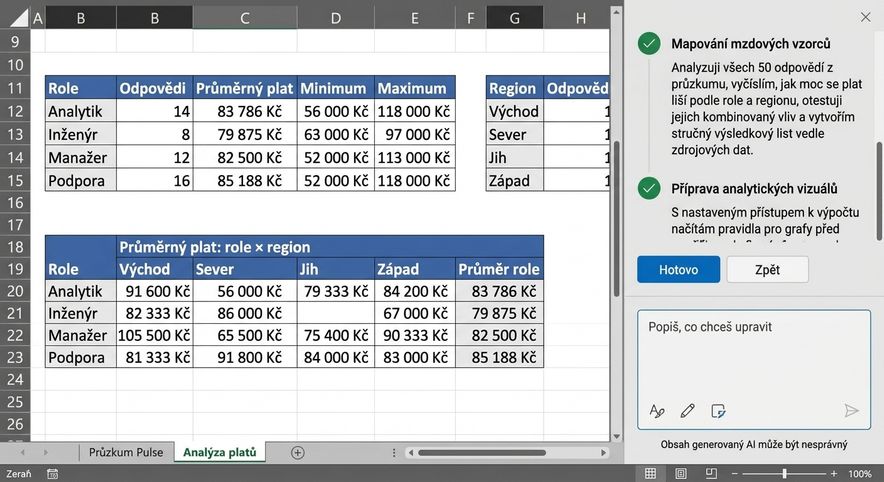Click vertical scrollbar up arrow

tap(616, 11)
